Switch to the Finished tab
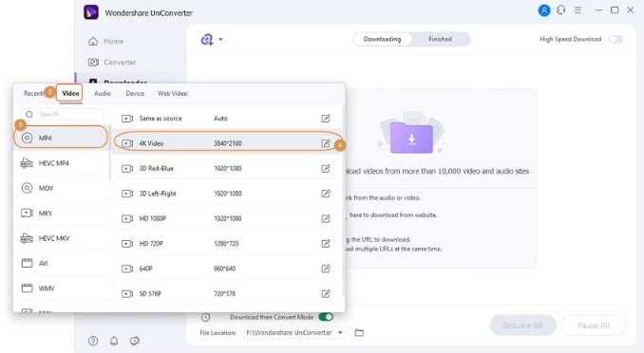Viewport: 644px width, 353px height. pos(441,39)
